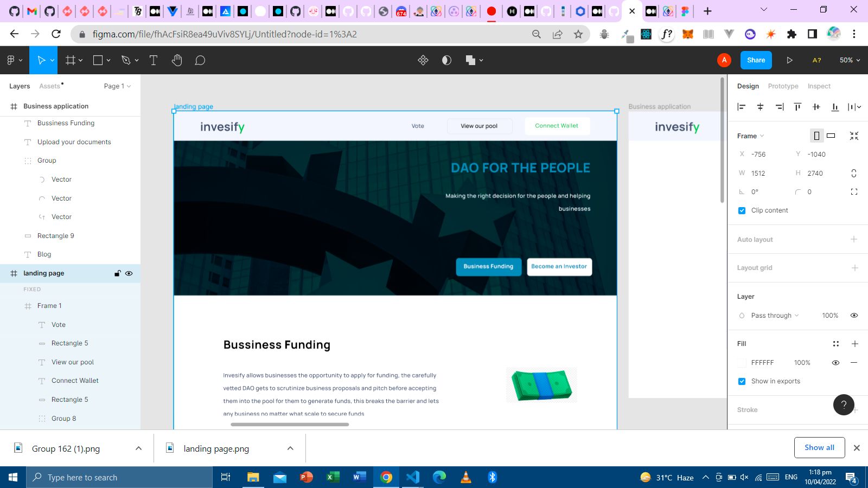Viewport: 868px width, 488px height.
Task: Click the Create component icon
Action: click(423, 60)
